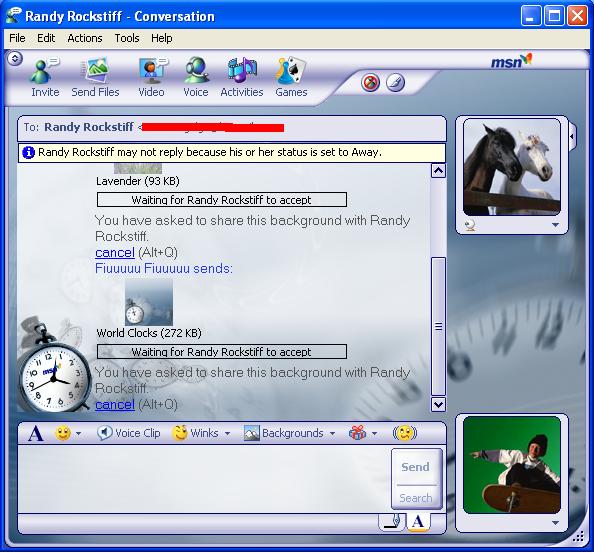Viewport: 594px width, 553px height.
Task: Click the conversation scrollbar down arrow
Action: click(438, 405)
